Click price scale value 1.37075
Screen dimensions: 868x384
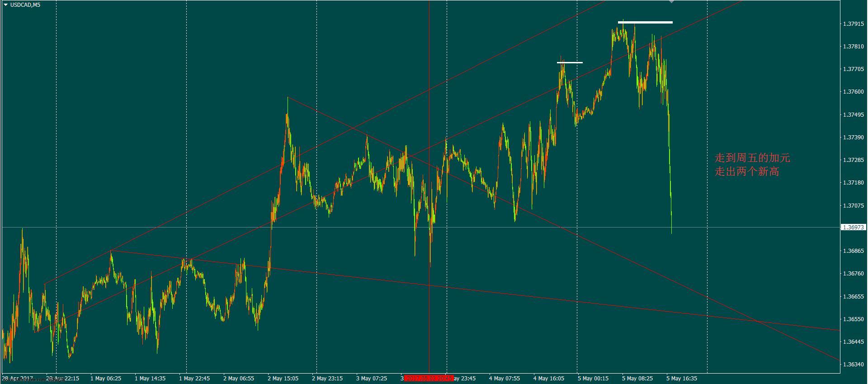[854, 205]
